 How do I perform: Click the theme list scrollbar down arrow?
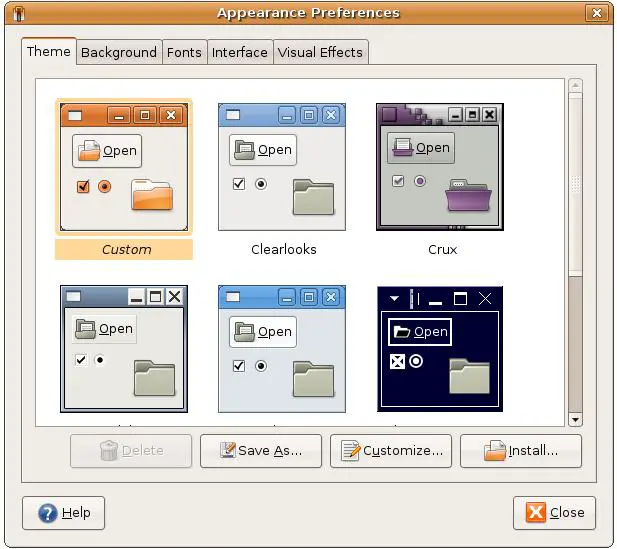coord(575,420)
